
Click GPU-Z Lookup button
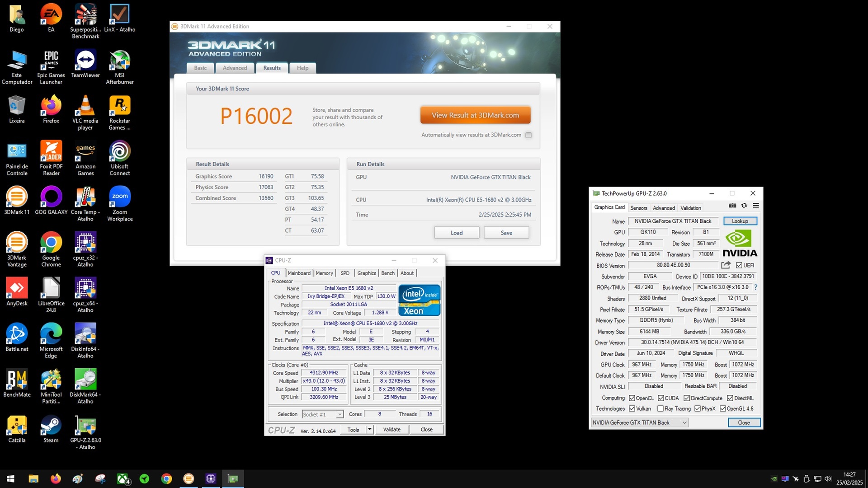[x=740, y=221]
